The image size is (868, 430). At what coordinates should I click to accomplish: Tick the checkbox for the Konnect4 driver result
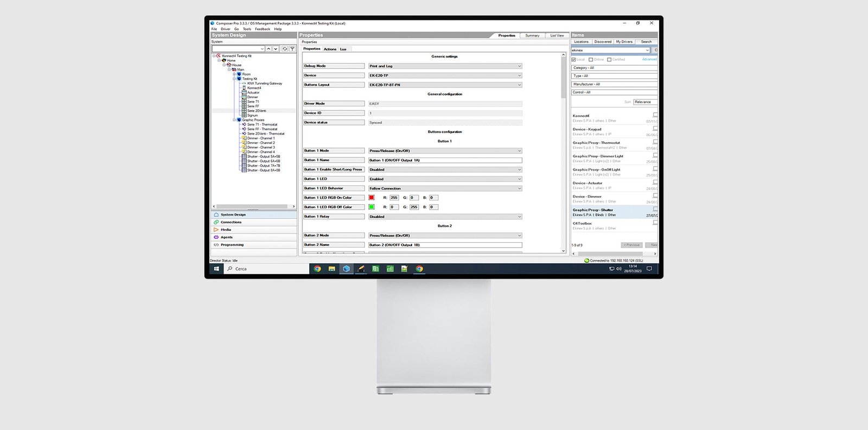click(x=655, y=115)
